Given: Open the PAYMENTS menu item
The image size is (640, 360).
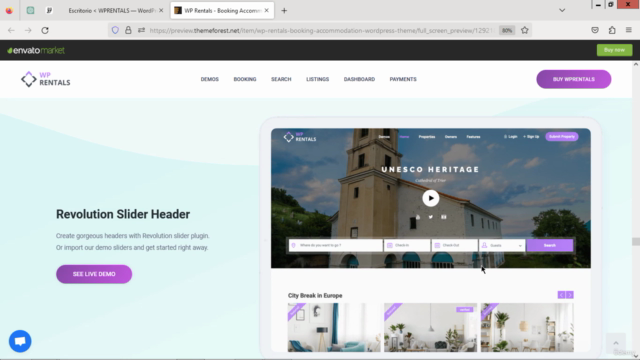Looking at the screenshot, I should [403, 79].
